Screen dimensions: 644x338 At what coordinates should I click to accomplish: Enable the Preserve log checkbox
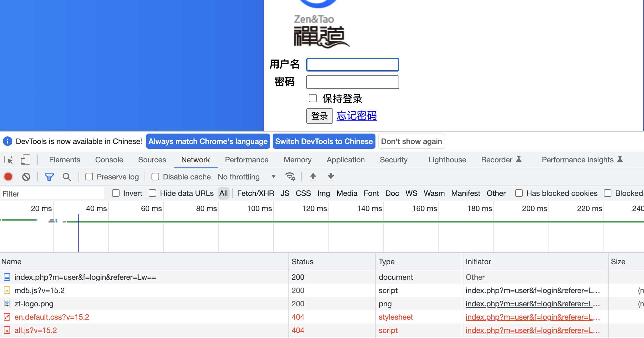[x=89, y=177]
